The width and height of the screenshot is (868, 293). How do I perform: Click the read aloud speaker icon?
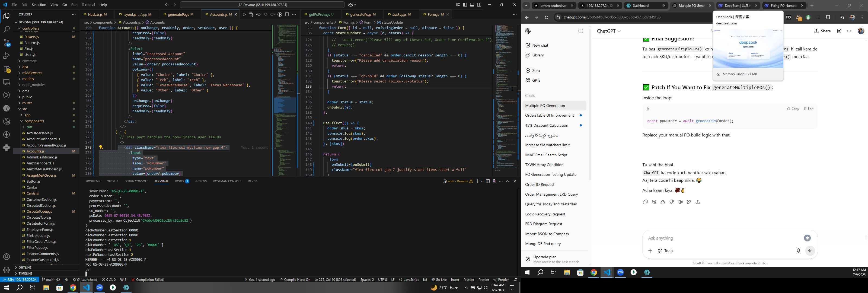680,202
